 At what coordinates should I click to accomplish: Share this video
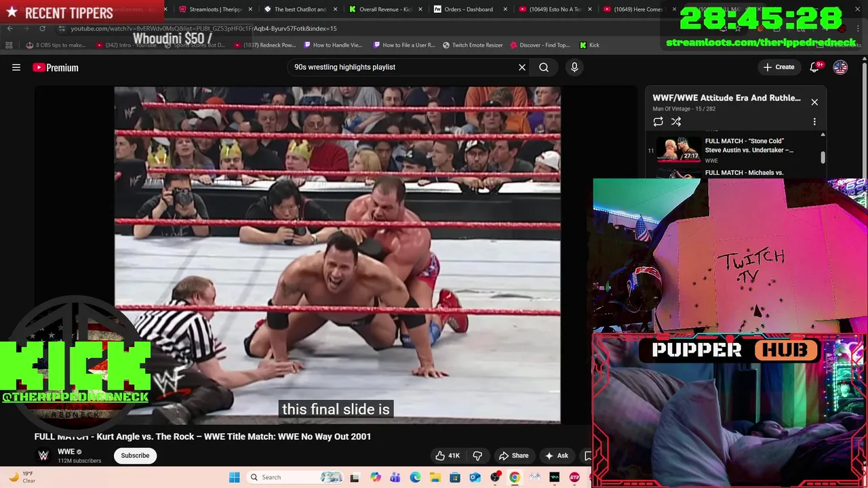[x=513, y=455]
